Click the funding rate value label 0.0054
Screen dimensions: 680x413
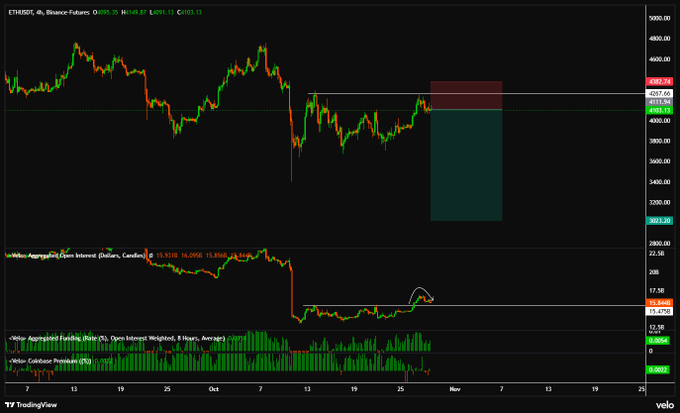(659, 341)
